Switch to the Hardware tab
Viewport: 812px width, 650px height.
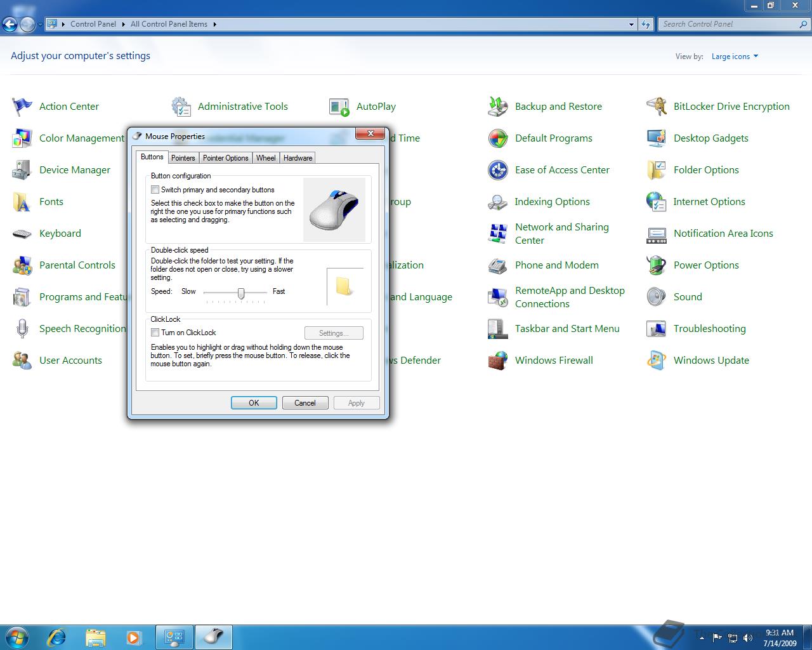tap(298, 158)
